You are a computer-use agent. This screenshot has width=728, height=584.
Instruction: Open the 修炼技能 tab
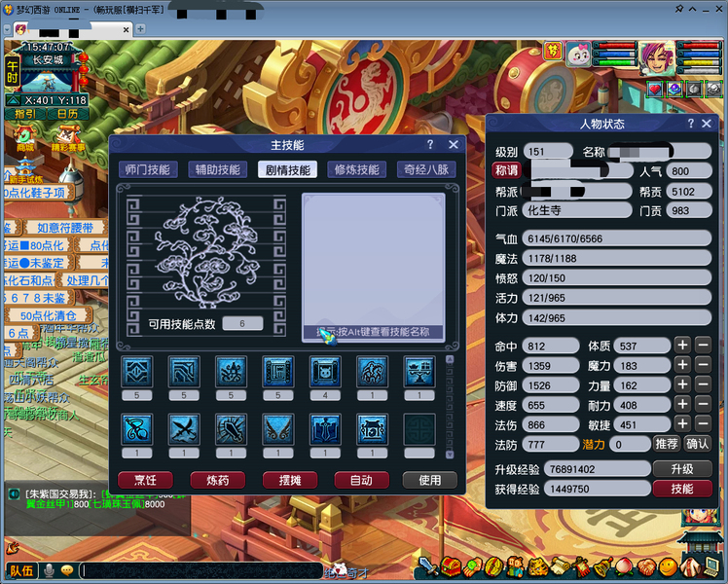[357, 170]
